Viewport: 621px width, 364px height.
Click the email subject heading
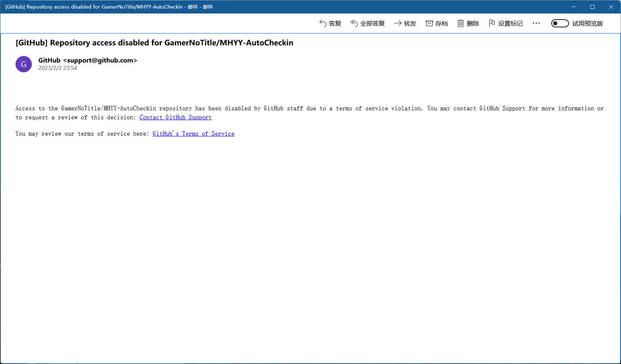154,43
